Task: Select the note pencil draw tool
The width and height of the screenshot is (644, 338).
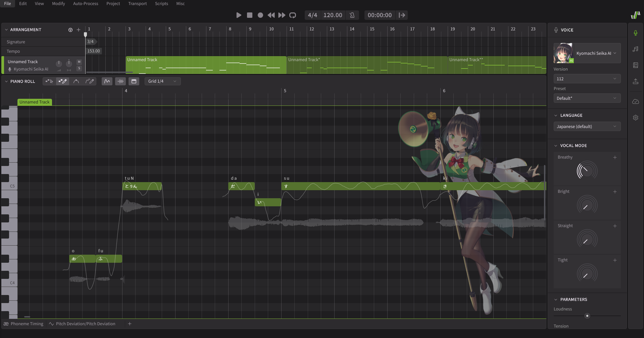Action: click(x=62, y=81)
